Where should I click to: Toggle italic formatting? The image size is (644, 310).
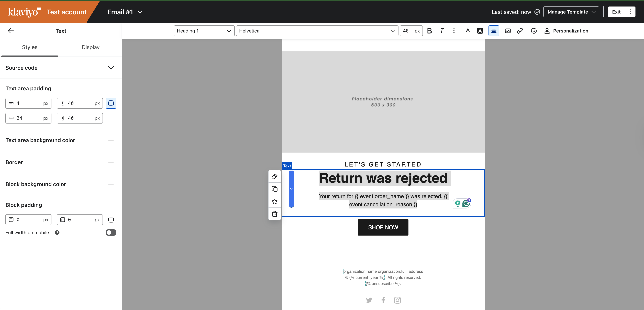point(441,31)
